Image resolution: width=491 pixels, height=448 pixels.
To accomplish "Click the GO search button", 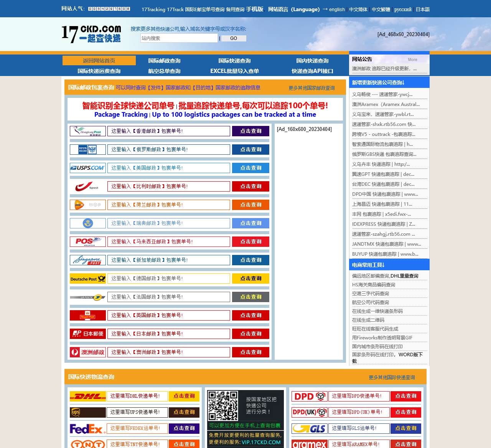I will click(234, 38).
